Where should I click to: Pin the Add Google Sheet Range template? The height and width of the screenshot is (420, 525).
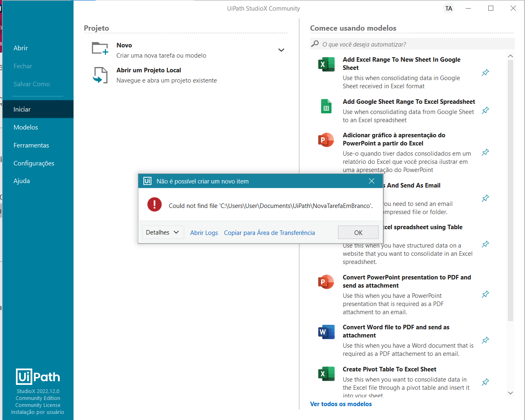pos(485,110)
